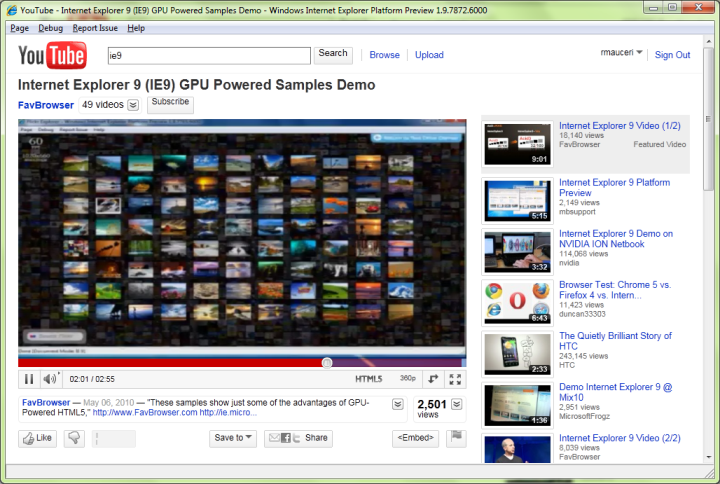720x484 pixels.
Task: Click the vertical page scrollbar thumb
Action: click(709, 117)
